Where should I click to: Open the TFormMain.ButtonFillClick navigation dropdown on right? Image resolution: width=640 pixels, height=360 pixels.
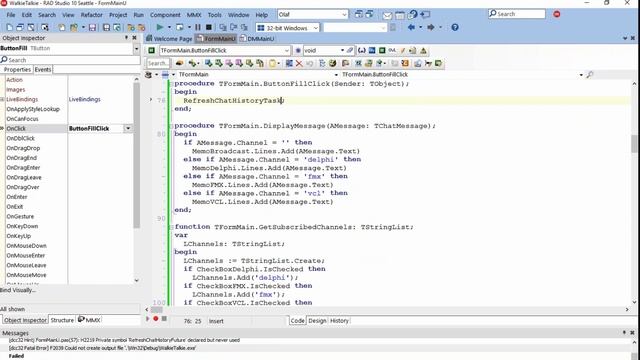tap(581, 75)
